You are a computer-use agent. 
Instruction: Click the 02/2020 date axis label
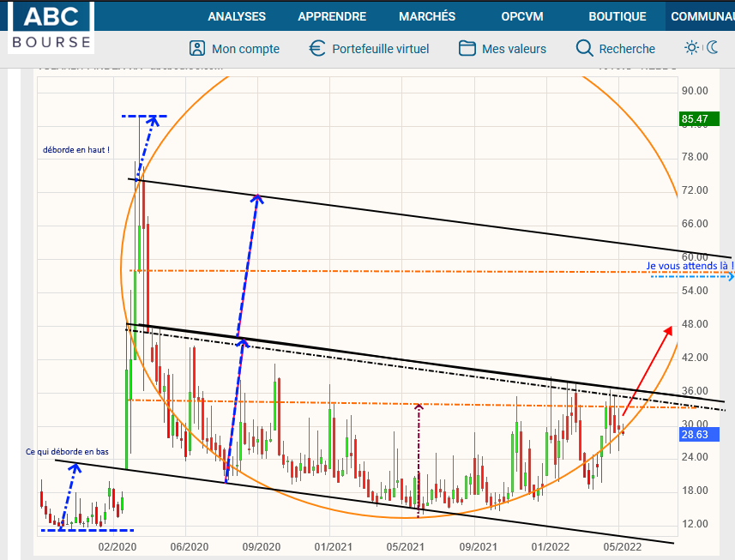117,547
